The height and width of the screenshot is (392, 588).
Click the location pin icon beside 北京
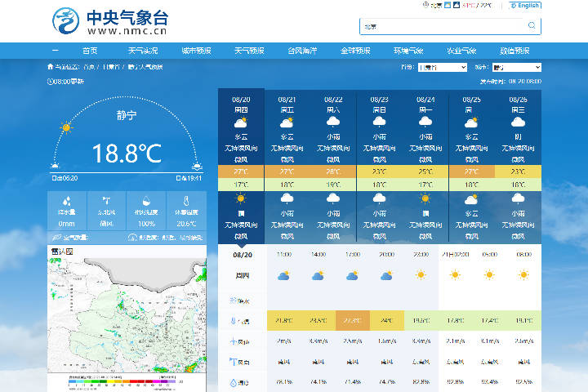(425, 5)
